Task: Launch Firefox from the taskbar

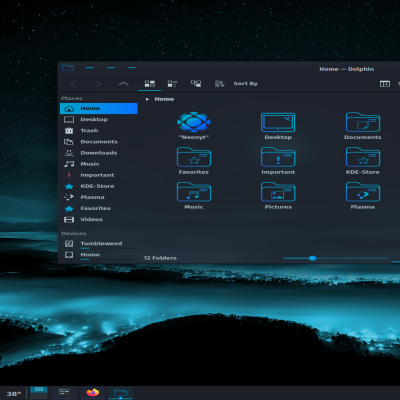Action: coord(93,392)
